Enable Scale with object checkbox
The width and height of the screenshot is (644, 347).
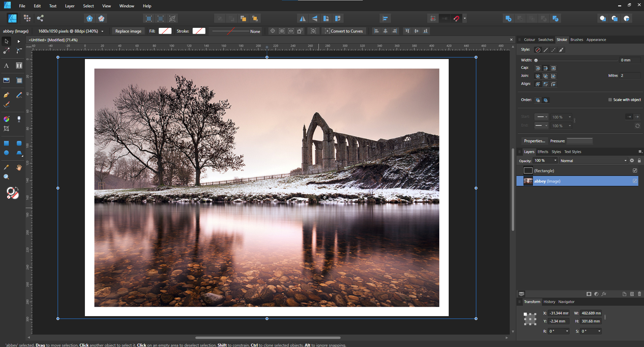coord(610,100)
